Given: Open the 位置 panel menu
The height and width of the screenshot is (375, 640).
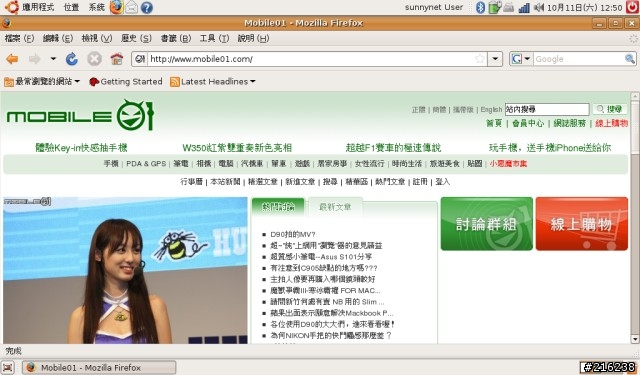Looking at the screenshot, I should (71, 7).
